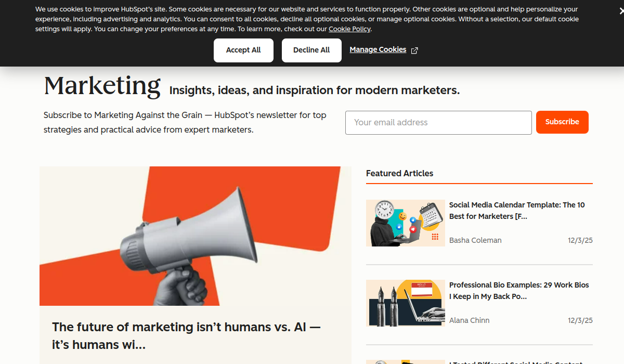The width and height of the screenshot is (624, 364).
Task: Open the fountain pens Professional Bio thumbnail
Action: pos(406,303)
